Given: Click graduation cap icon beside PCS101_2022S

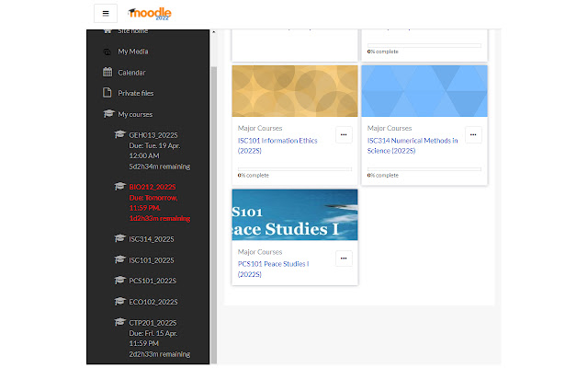Looking at the screenshot, I should point(119,280).
